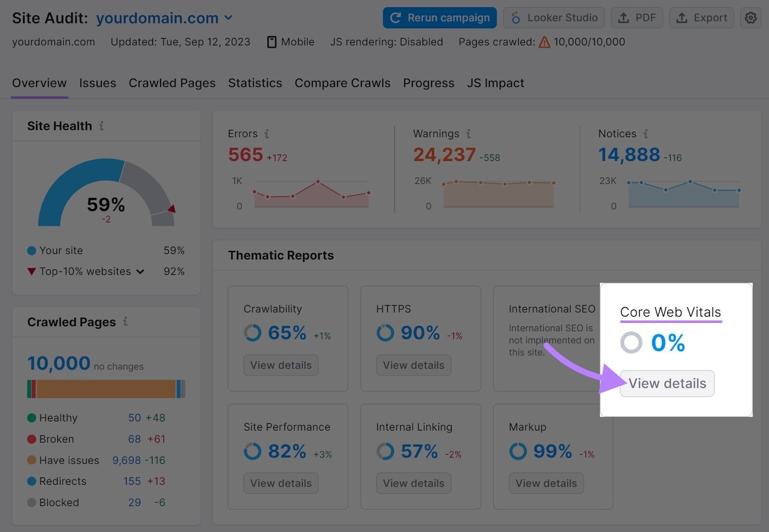Click the Errors info icon
Image resolution: width=769 pixels, height=532 pixels.
267,134
